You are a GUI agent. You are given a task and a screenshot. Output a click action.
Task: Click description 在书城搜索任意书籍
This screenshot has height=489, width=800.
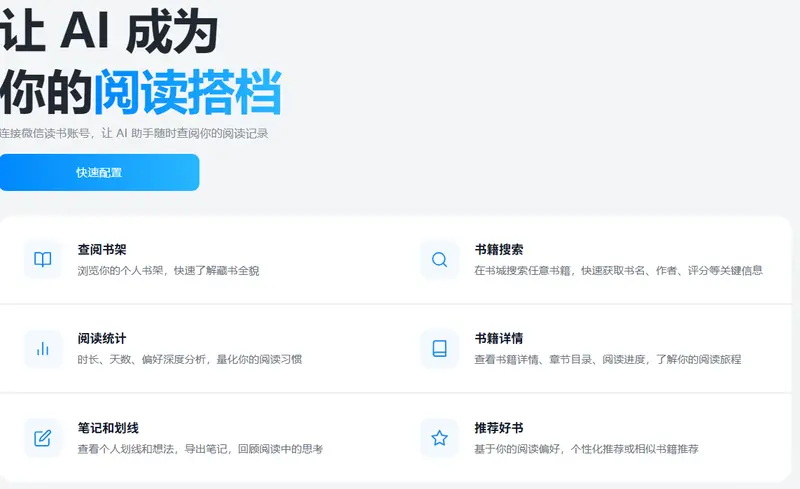coord(522,271)
